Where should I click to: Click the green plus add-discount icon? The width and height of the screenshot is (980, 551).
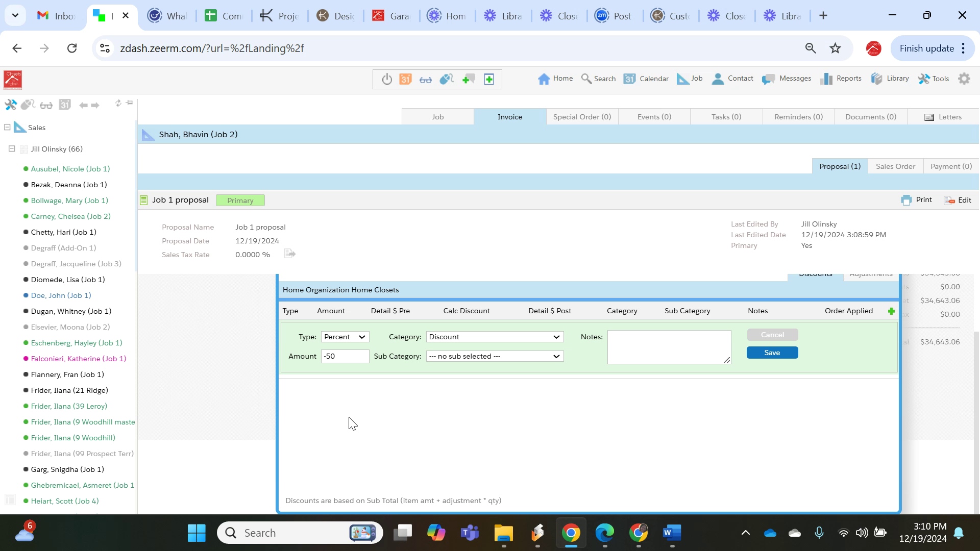[x=891, y=311]
